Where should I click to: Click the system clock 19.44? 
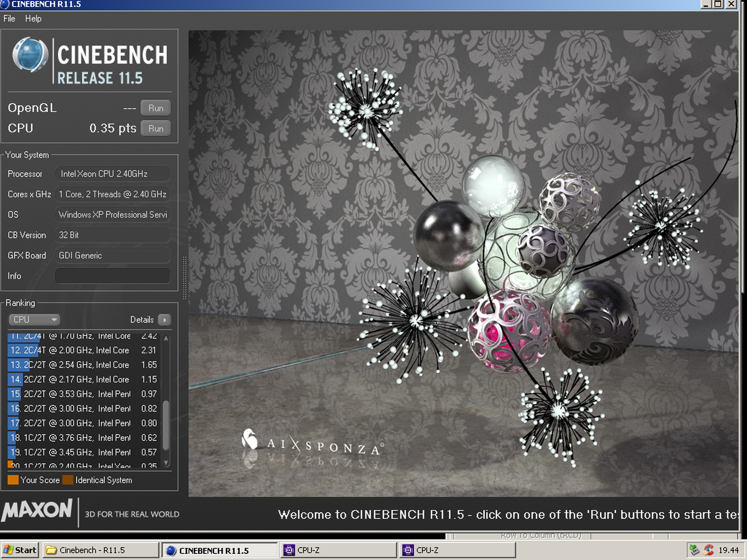tap(728, 550)
